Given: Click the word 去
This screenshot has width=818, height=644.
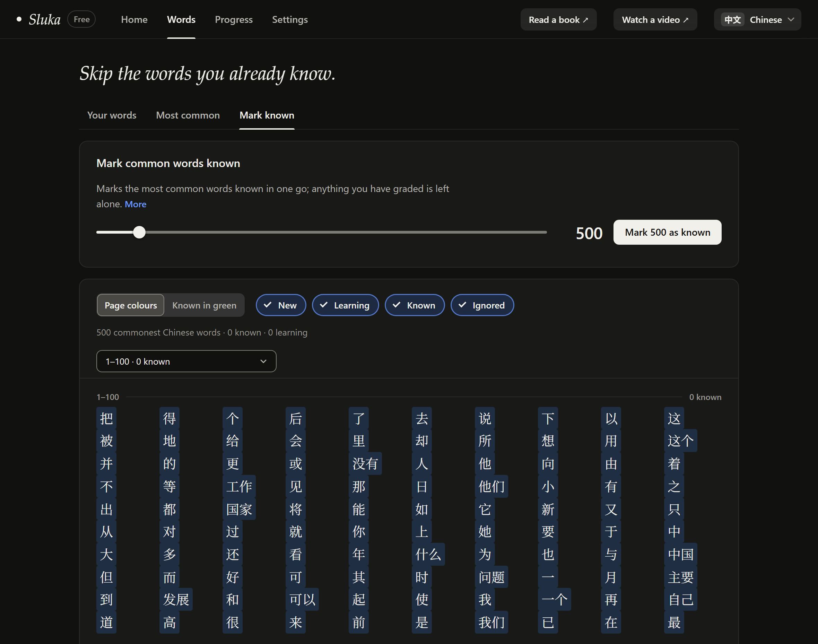Looking at the screenshot, I should coord(422,418).
